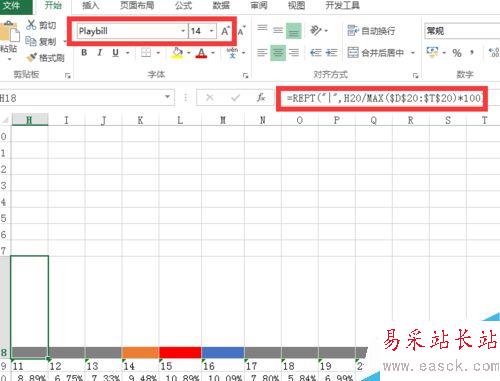This screenshot has height=381, width=500.
Task: Switch to Page Layout (页面布局) tab
Action: [x=137, y=6]
